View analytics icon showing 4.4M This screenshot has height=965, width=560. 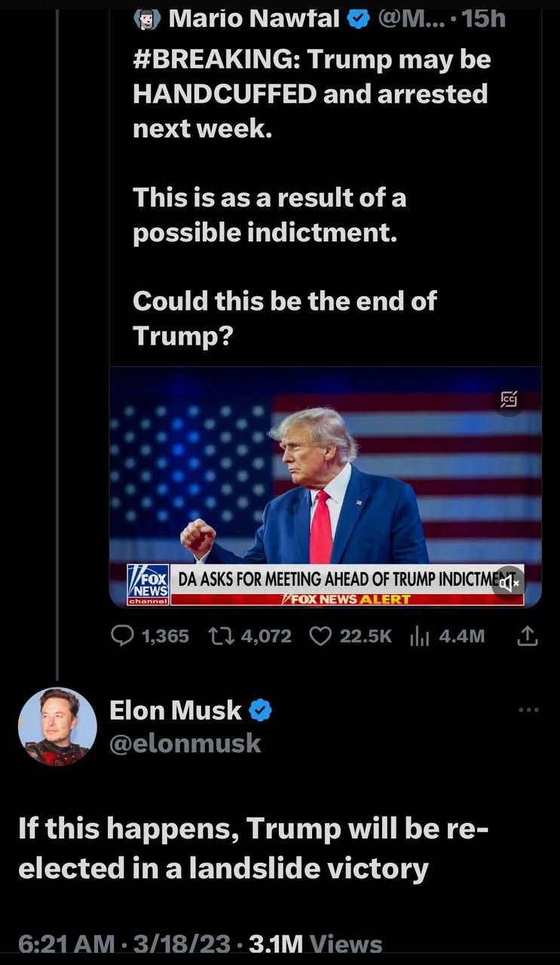419,637
